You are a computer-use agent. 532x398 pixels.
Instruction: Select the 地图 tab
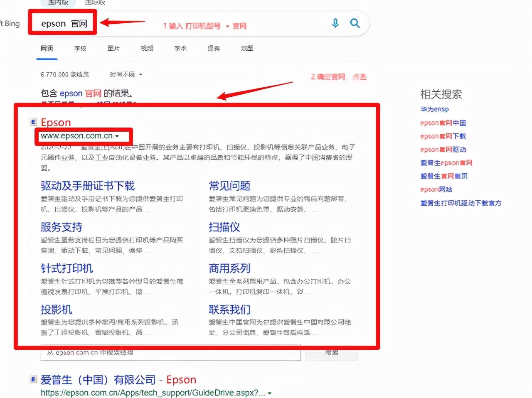pos(247,49)
